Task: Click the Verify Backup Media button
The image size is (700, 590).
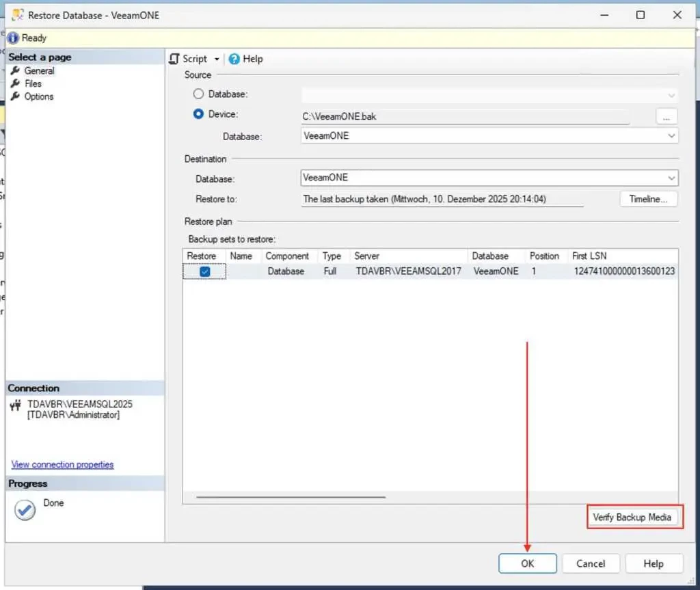Action: [x=632, y=518]
